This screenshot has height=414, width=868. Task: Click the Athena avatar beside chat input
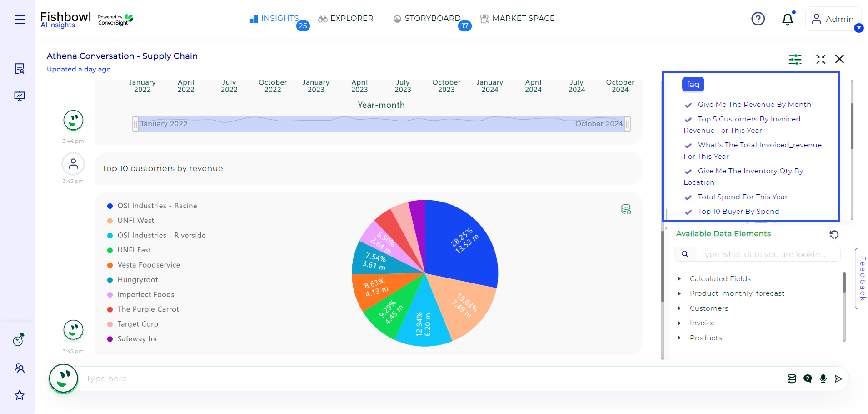click(64, 378)
